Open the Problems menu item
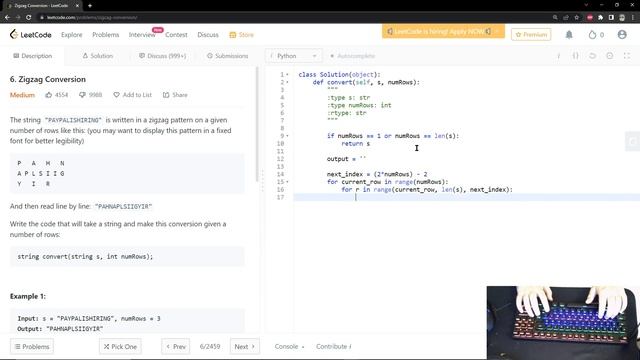Image resolution: width=640 pixels, height=360 pixels. pos(105,35)
